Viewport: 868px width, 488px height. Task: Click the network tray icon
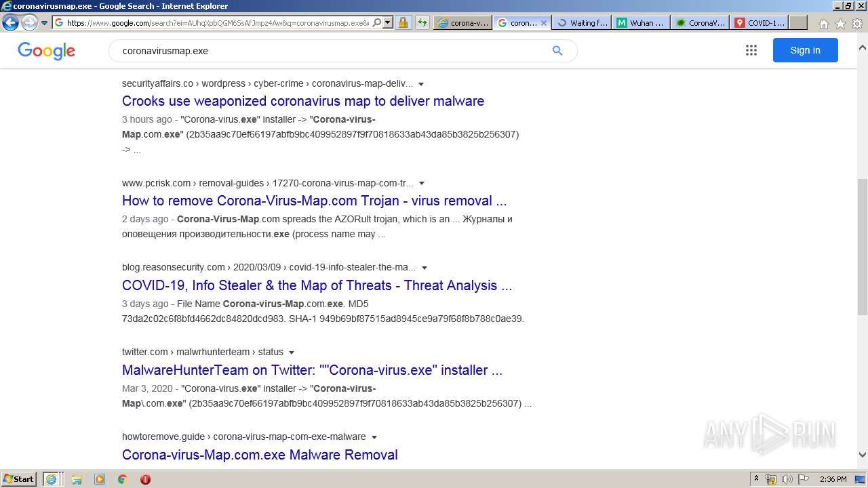click(771, 479)
